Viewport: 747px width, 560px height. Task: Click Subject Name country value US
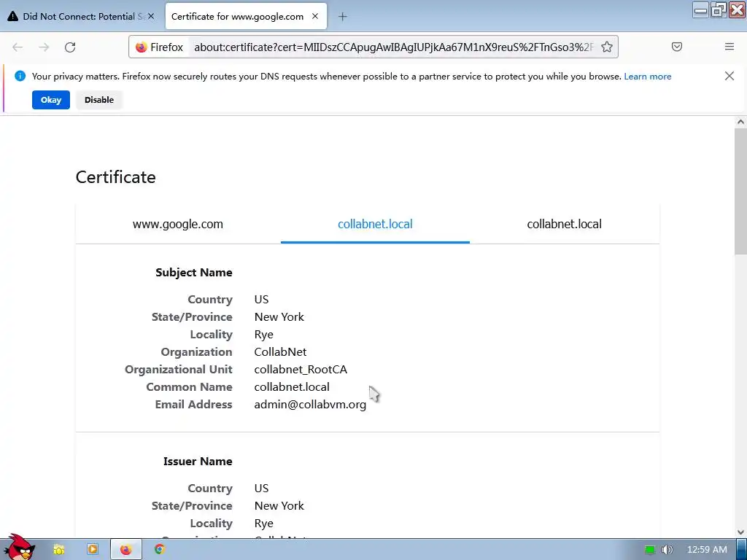261,300
